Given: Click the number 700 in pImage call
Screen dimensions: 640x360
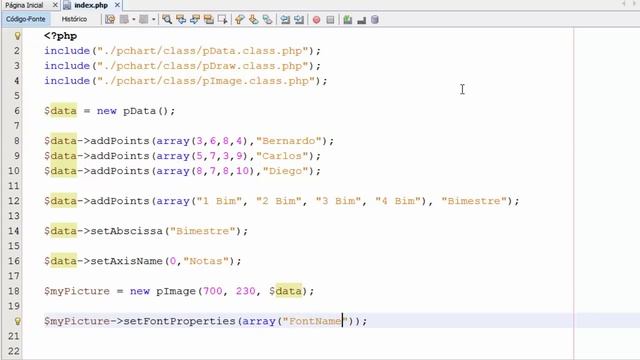Looking at the screenshot, I should 213,291.
